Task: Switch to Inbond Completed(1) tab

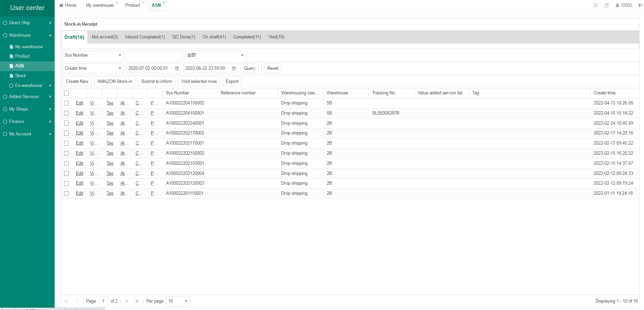Action: [145, 37]
